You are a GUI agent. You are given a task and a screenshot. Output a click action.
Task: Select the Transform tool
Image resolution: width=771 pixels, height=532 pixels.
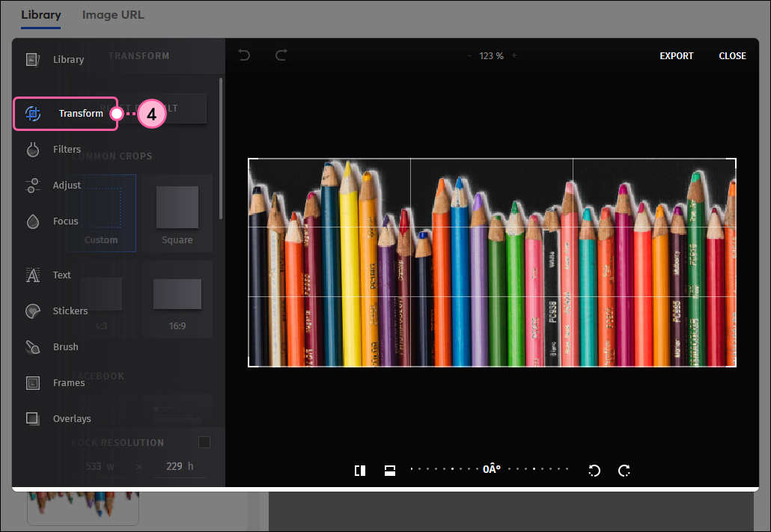65,114
